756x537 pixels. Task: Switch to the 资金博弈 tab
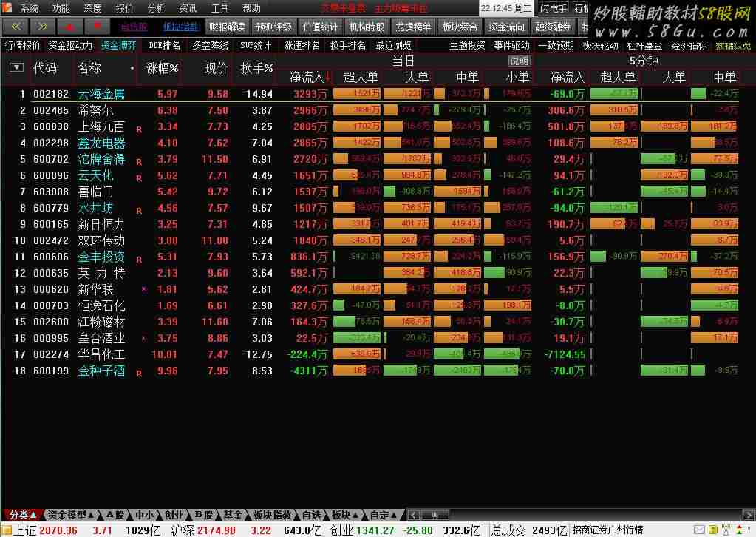[x=118, y=45]
